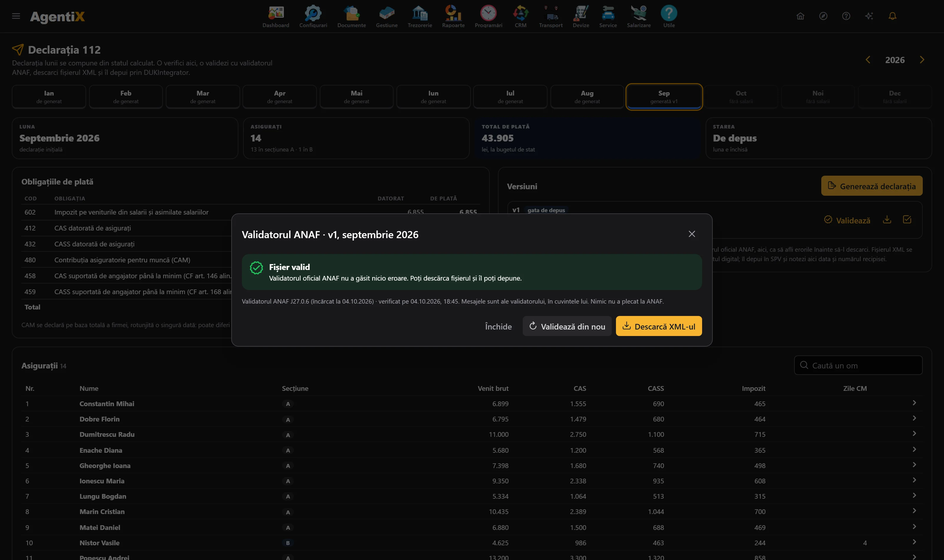
Task: Expand Dumitrescu Radu row chevron
Action: [914, 434]
